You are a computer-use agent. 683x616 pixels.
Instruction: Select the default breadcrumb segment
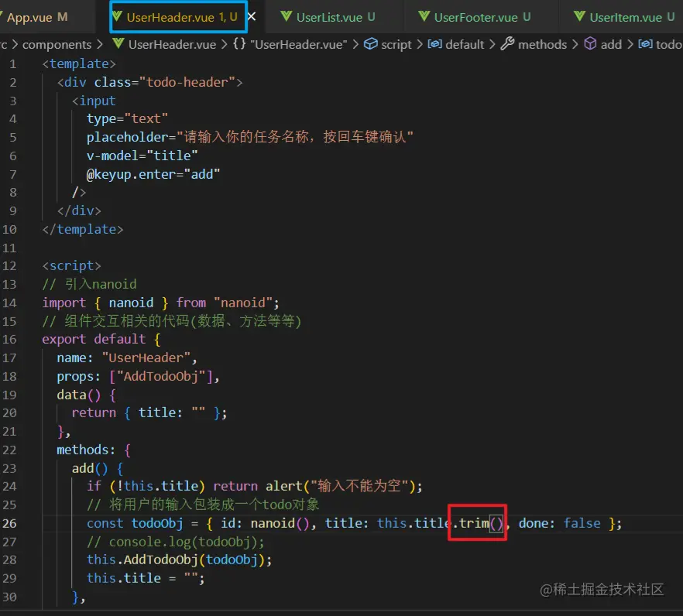click(x=465, y=44)
